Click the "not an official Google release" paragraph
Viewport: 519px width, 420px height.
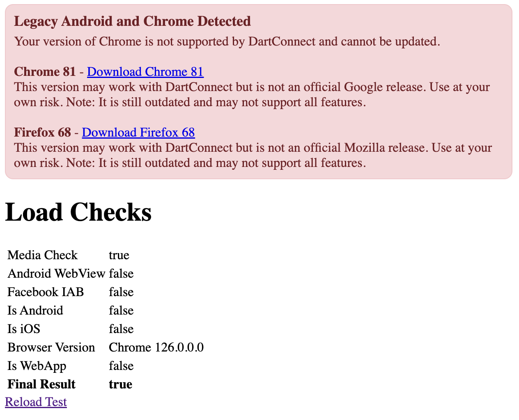coord(252,94)
